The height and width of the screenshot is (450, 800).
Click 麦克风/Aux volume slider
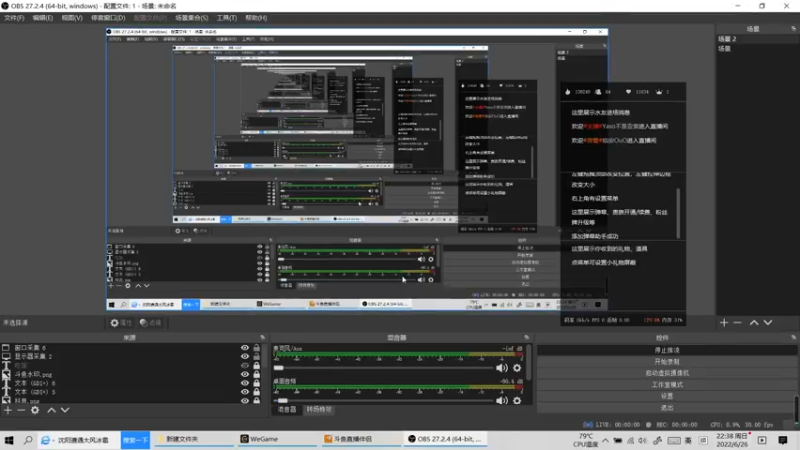(384, 368)
